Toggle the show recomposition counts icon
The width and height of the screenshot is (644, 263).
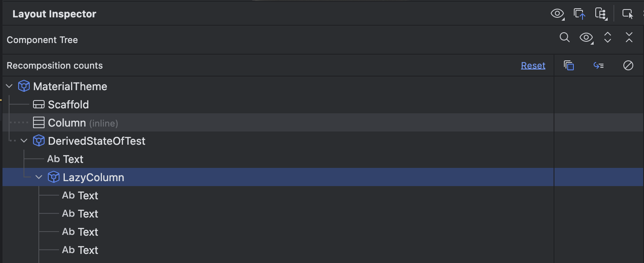point(599,65)
